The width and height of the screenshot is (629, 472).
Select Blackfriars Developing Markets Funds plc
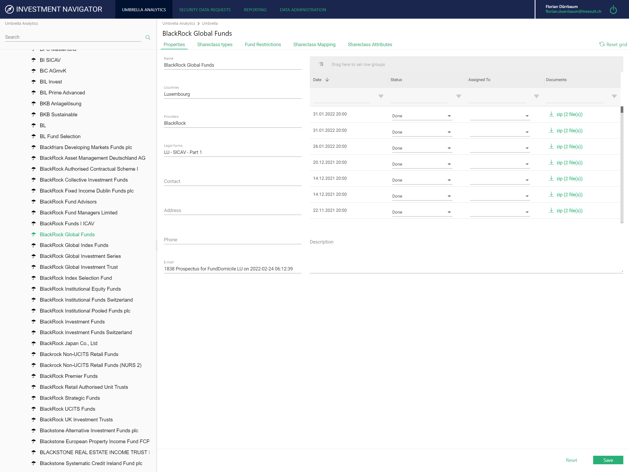[85, 147]
